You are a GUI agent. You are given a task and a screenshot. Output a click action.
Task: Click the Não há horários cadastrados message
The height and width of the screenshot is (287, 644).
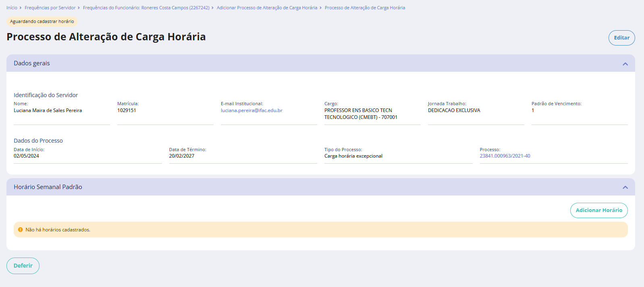(x=58, y=230)
